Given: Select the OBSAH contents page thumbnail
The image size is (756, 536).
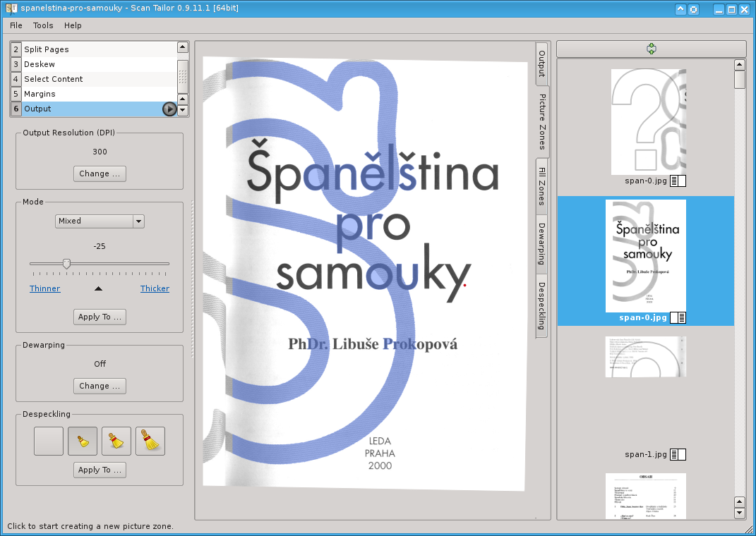Looking at the screenshot, I should [x=646, y=496].
